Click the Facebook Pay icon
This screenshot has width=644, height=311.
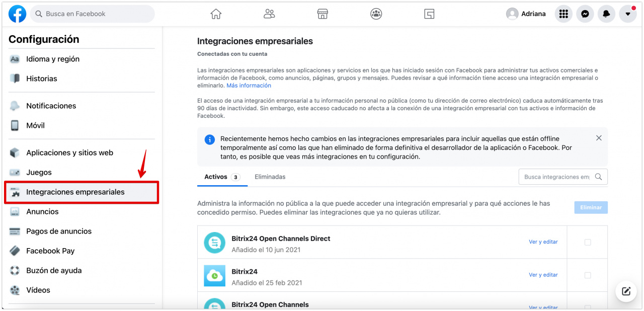15,251
